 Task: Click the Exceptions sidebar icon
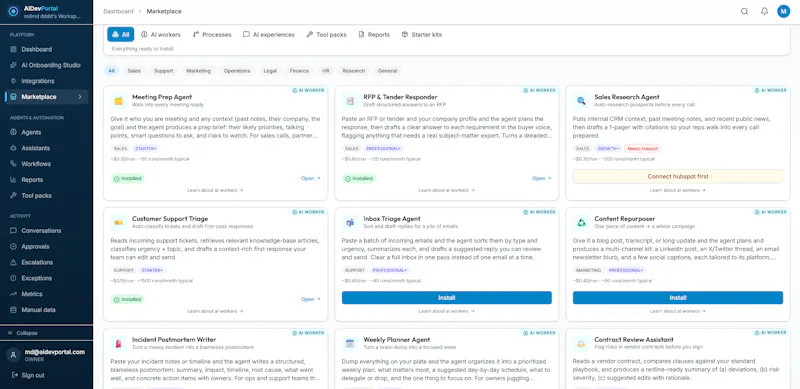[13, 278]
